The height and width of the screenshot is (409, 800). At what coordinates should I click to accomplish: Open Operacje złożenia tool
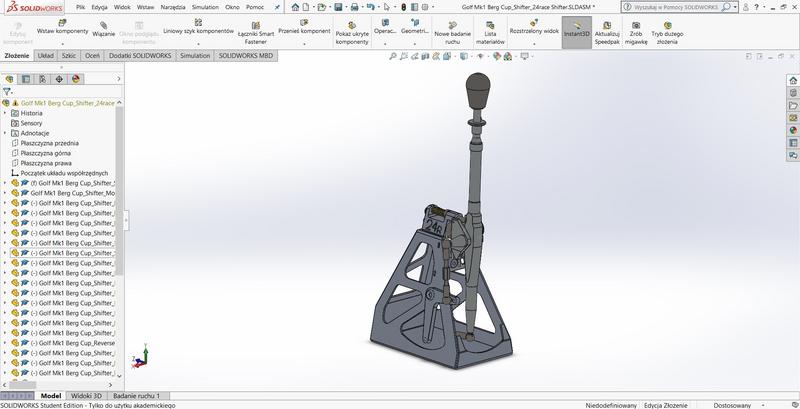click(x=385, y=27)
